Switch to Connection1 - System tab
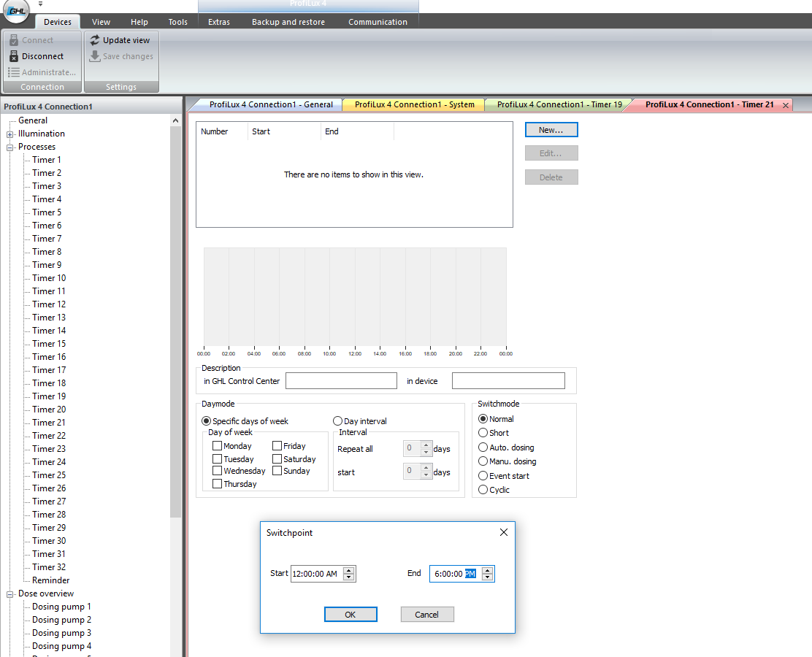 [414, 104]
